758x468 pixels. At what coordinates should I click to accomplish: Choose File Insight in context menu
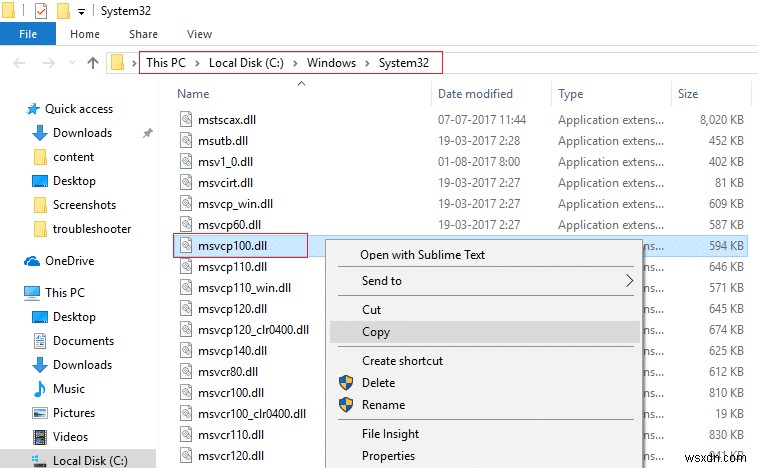click(x=390, y=434)
